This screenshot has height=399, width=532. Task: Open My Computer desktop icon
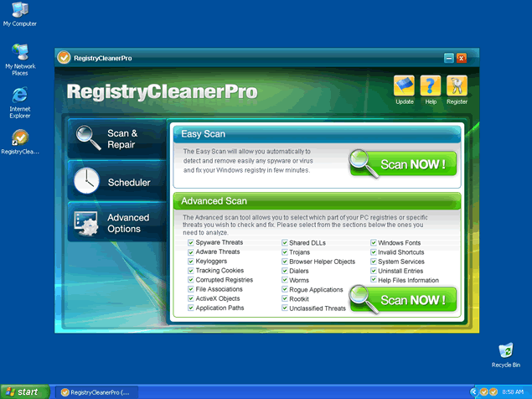tap(19, 11)
